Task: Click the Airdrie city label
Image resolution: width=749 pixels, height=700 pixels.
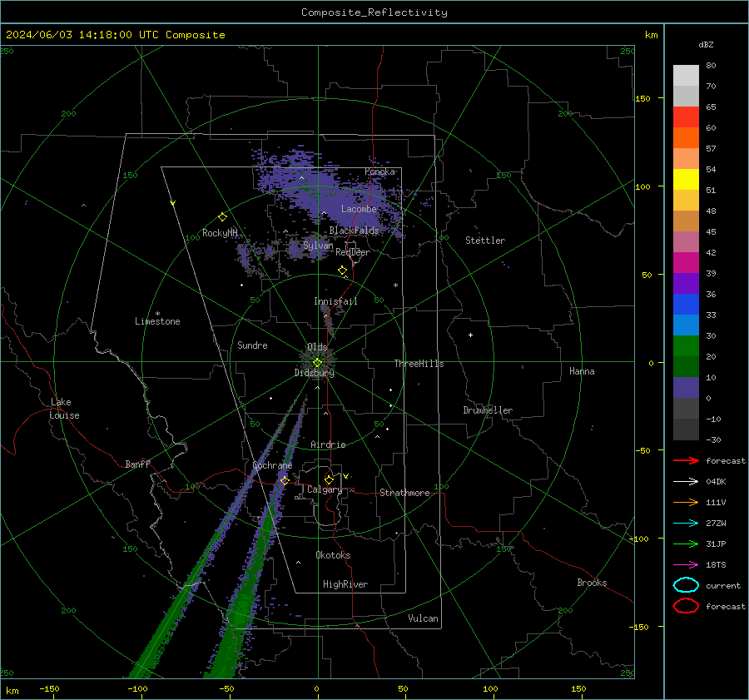Action: point(328,444)
